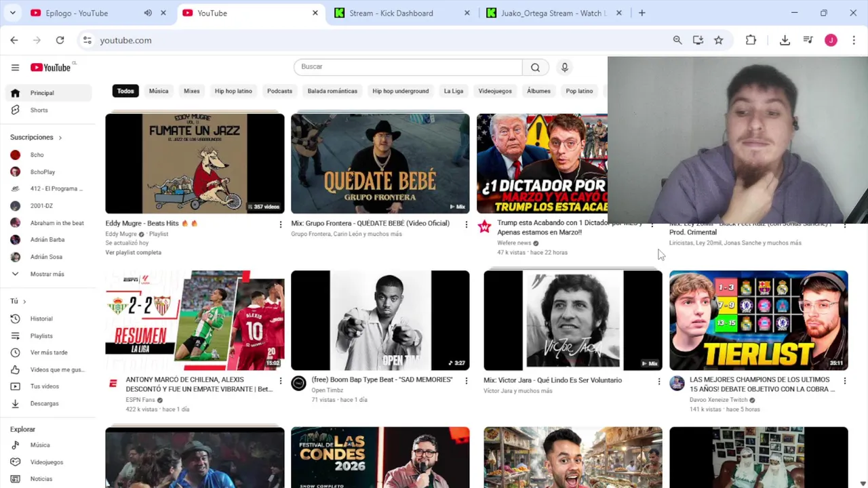The image size is (868, 488).
Task: Open Música under Explorar
Action: coord(47,445)
